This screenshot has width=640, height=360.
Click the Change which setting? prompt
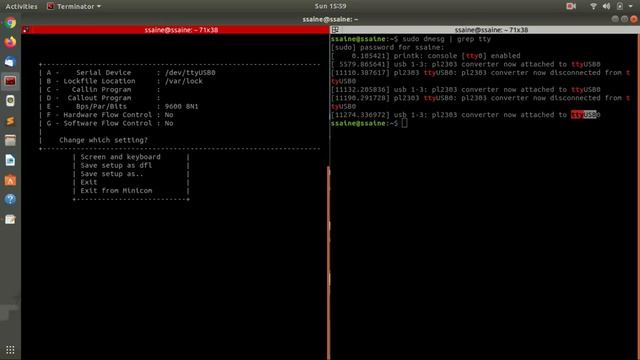coord(103,140)
